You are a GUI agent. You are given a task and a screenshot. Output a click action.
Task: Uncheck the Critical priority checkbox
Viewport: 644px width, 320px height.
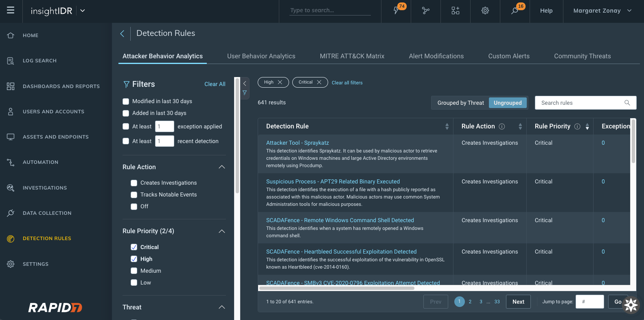[x=134, y=247]
